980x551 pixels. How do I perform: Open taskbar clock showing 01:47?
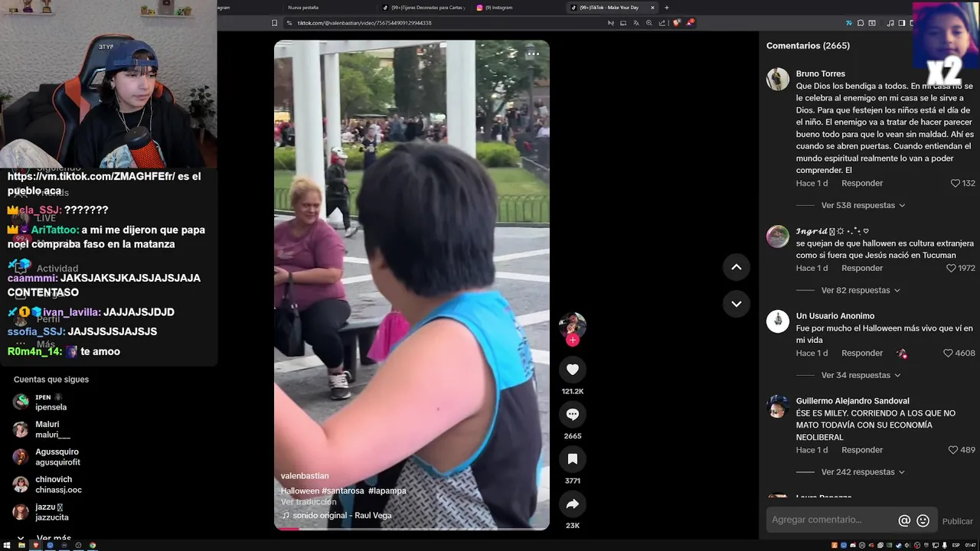pos(970,546)
